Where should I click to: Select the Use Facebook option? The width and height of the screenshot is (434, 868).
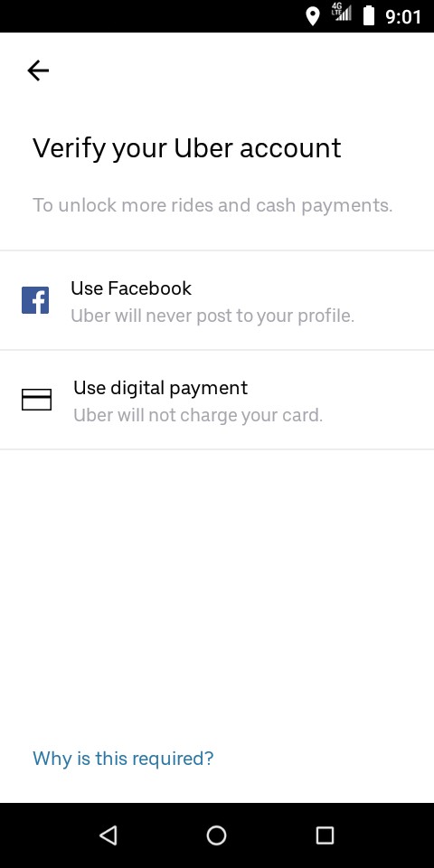pos(217,300)
